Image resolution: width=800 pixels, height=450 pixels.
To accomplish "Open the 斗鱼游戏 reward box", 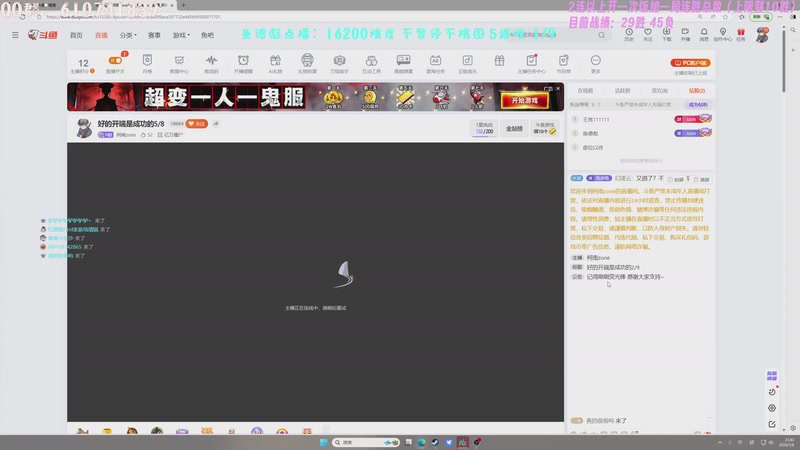I will coord(544,128).
